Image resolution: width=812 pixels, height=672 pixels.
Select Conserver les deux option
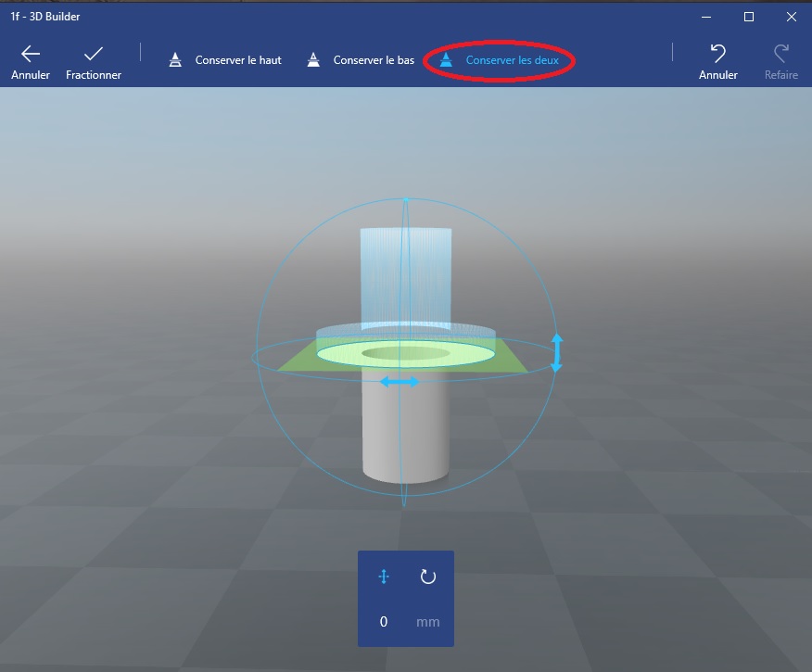tap(500, 60)
